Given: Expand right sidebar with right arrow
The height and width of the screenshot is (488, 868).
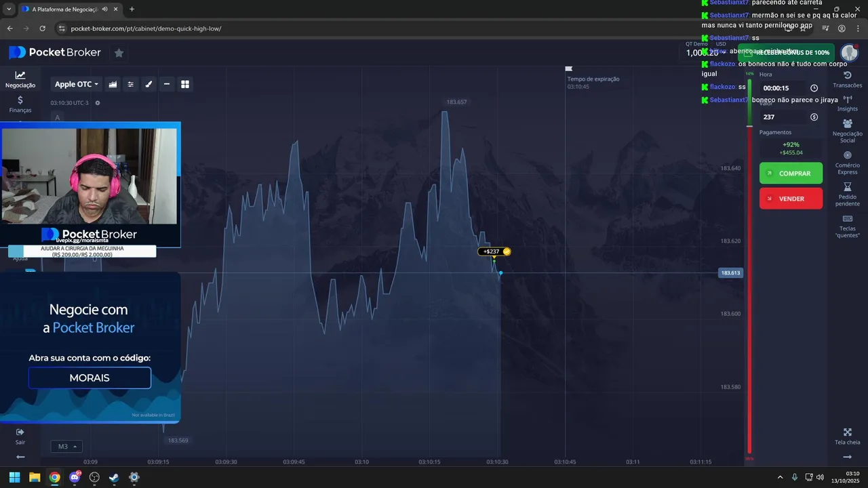Looking at the screenshot, I should point(847,457).
